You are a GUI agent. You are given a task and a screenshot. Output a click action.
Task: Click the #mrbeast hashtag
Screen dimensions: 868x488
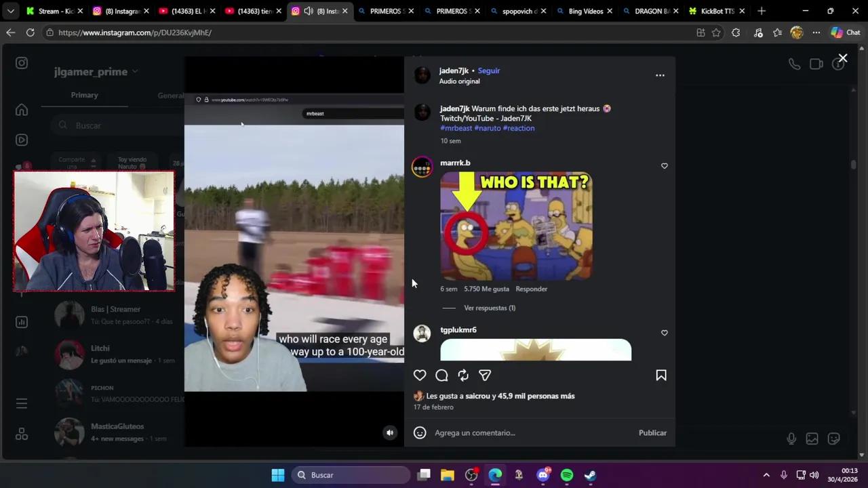[456, 128]
